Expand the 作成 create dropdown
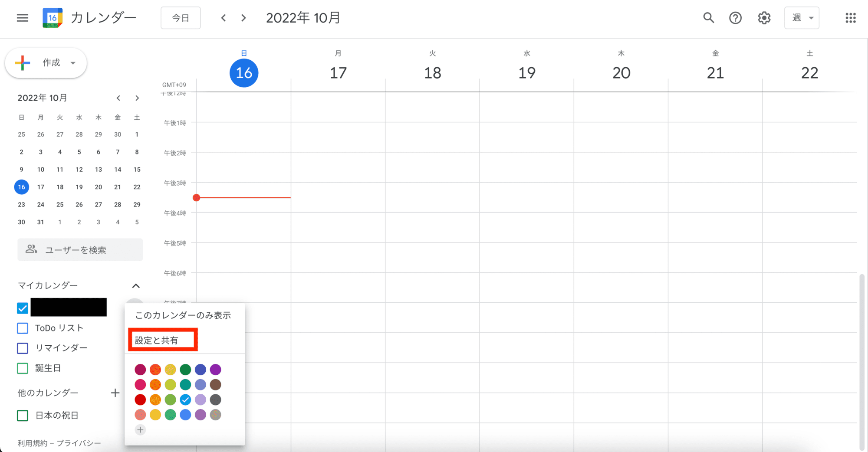 73,63
